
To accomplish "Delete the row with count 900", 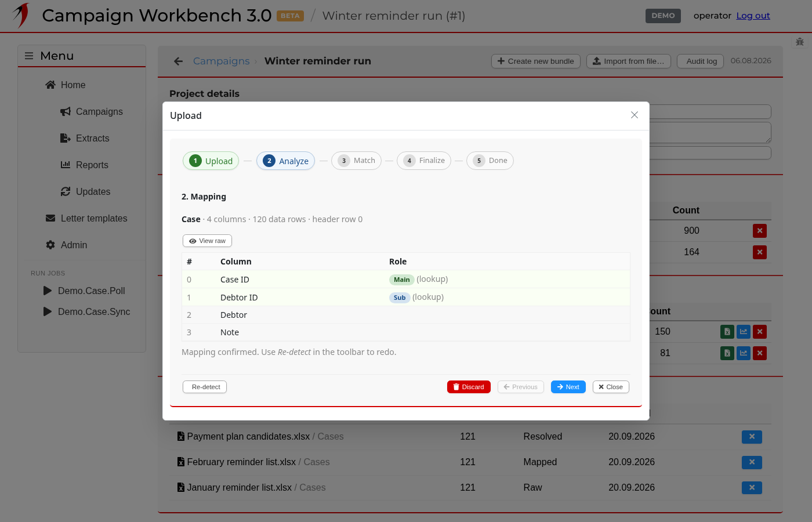I will (760, 231).
